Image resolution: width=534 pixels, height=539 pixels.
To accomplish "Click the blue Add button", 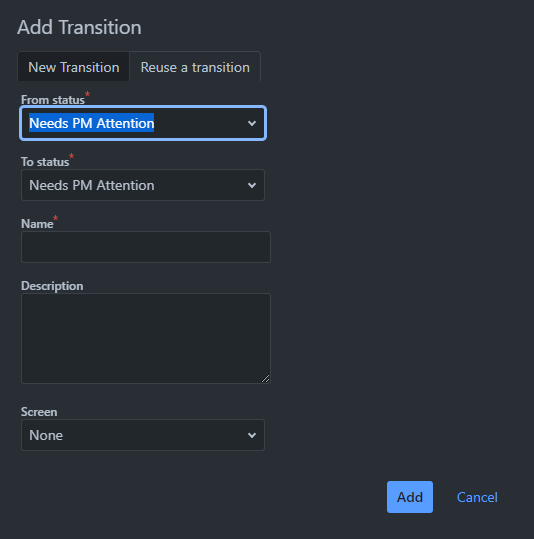I will 410,497.
